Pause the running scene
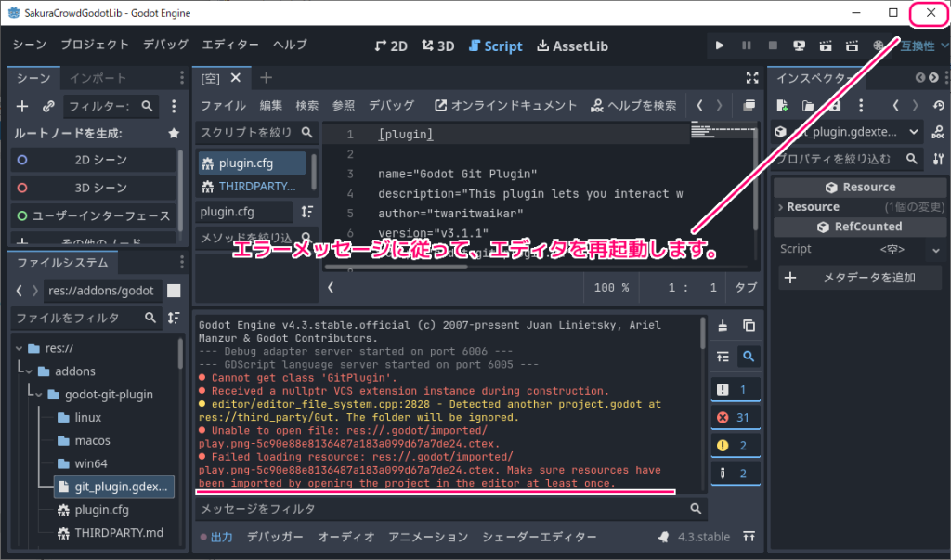Viewport: 951px width, 560px height. coord(747,44)
